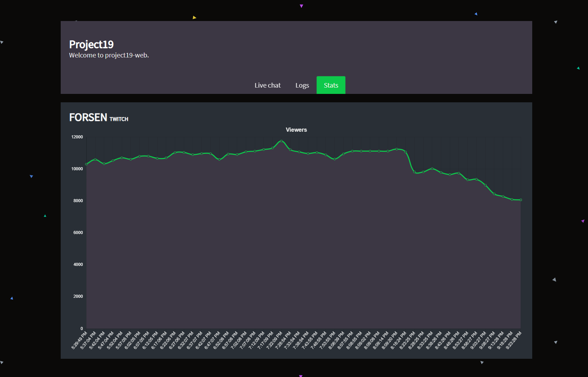Click the first data point on viewers line
Screen dimensions: 588x377
pyautogui.click(x=86, y=164)
